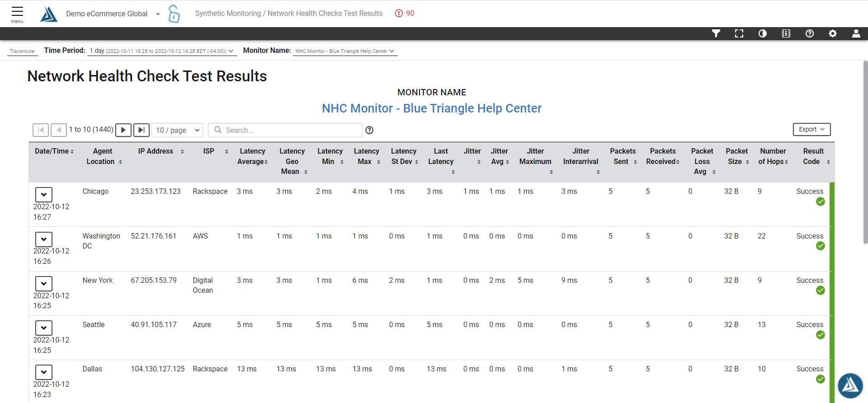Viewport: 868px width, 403px height.
Task: Click the search help icon beside search box
Action: coord(369,130)
